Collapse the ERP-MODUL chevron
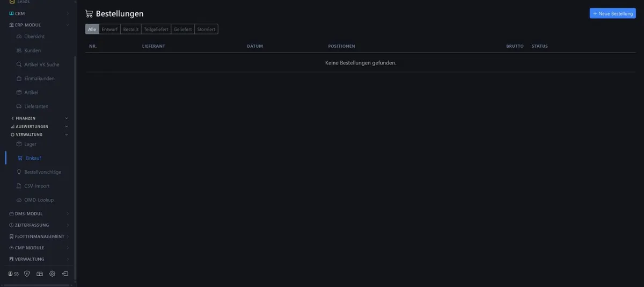 (x=68, y=25)
